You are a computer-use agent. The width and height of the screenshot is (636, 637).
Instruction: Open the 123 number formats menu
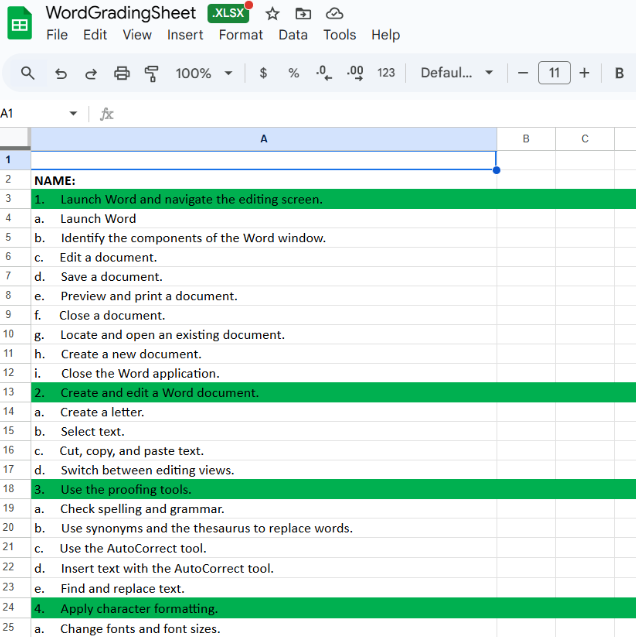click(386, 73)
